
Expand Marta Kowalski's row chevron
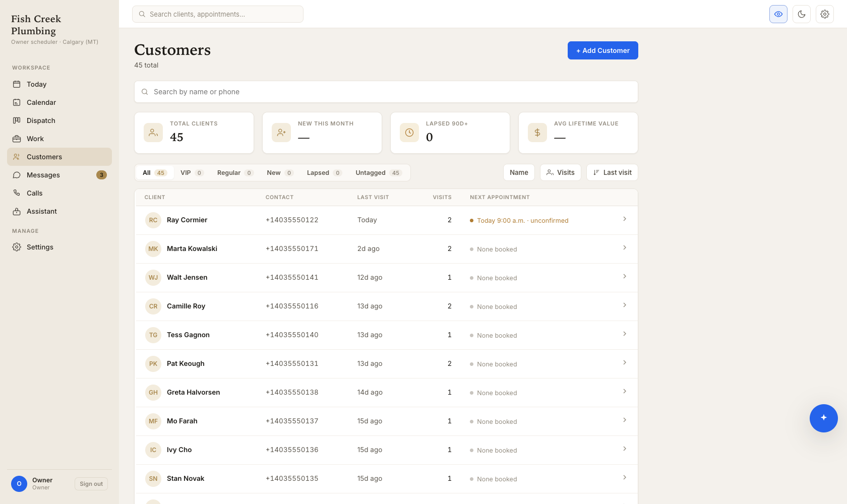click(x=625, y=247)
